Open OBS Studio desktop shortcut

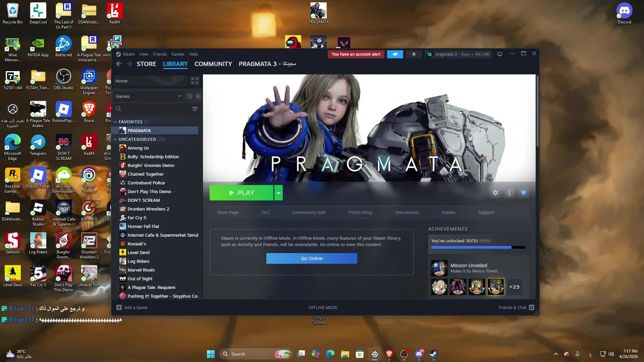(x=63, y=80)
